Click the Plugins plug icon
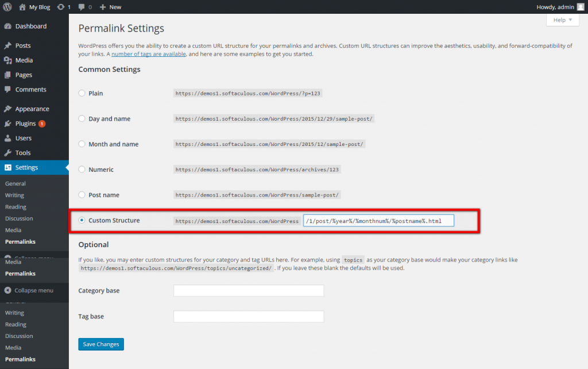The height and width of the screenshot is (369, 588). click(x=7, y=124)
